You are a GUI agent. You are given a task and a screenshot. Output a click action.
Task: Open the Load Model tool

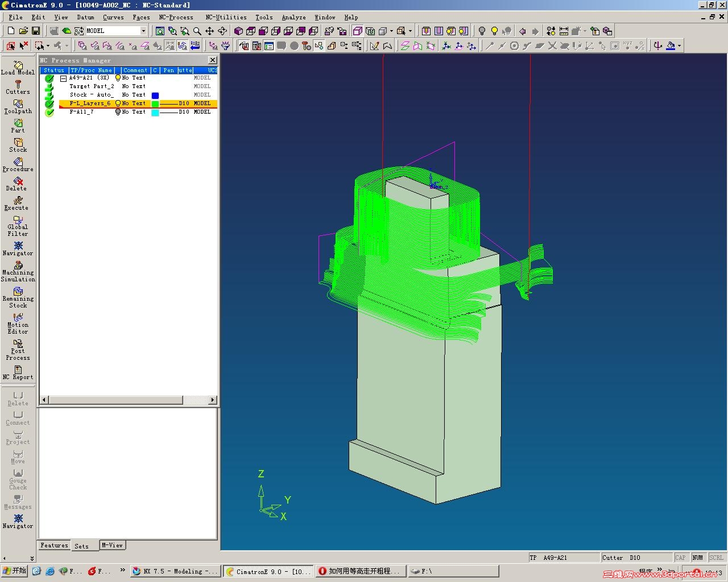18,68
